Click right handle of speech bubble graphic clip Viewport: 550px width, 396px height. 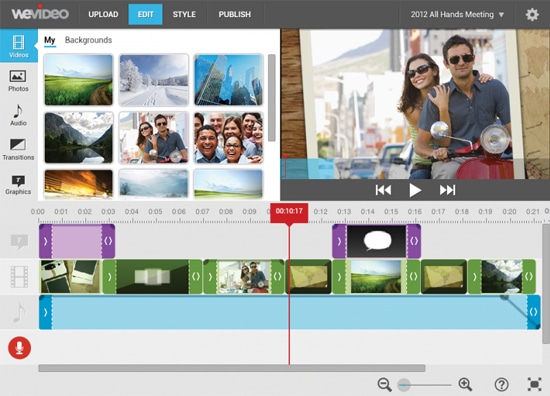414,241
